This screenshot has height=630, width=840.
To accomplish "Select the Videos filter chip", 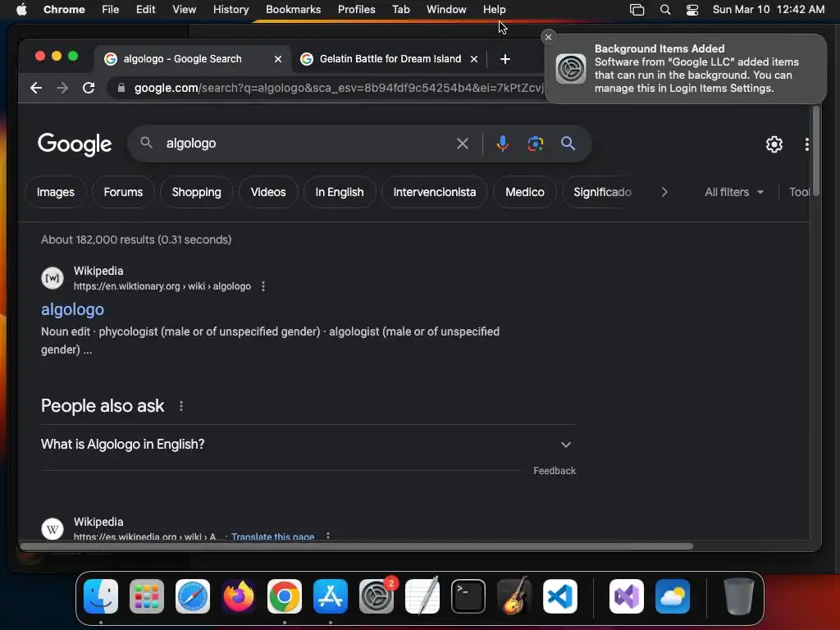I will [x=268, y=192].
